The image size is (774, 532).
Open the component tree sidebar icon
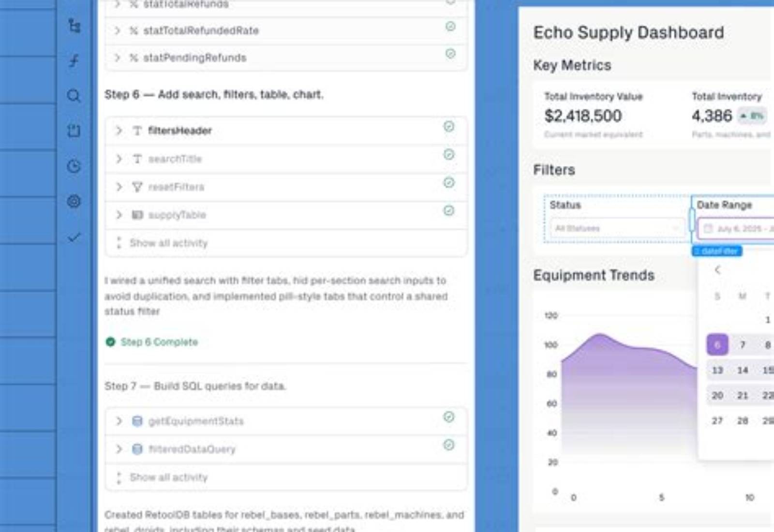[x=74, y=26]
